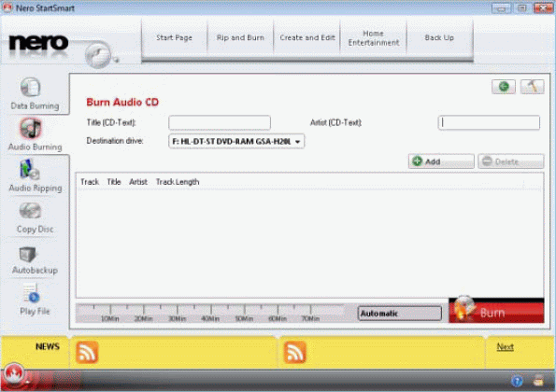Open Audio Ripping from the sidebar

click(30, 169)
